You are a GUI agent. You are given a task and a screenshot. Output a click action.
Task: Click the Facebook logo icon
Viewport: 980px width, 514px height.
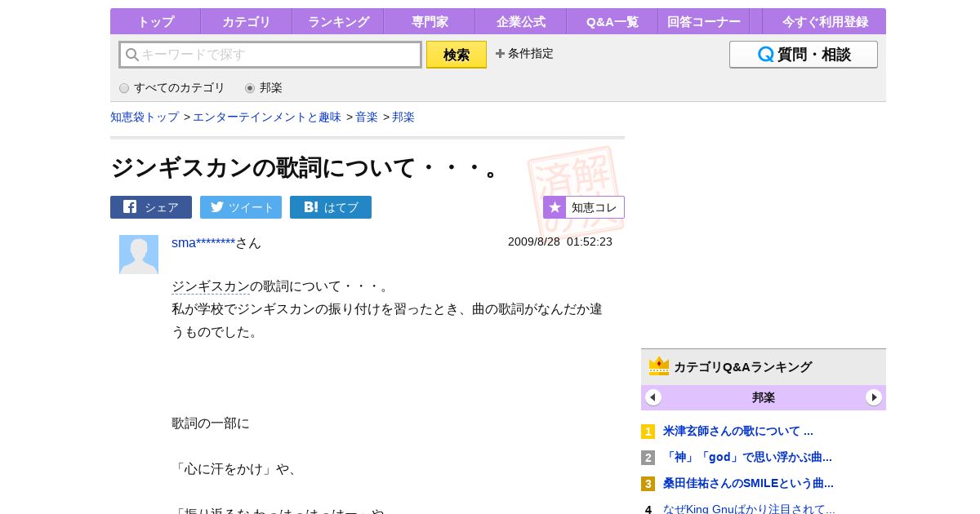click(130, 206)
